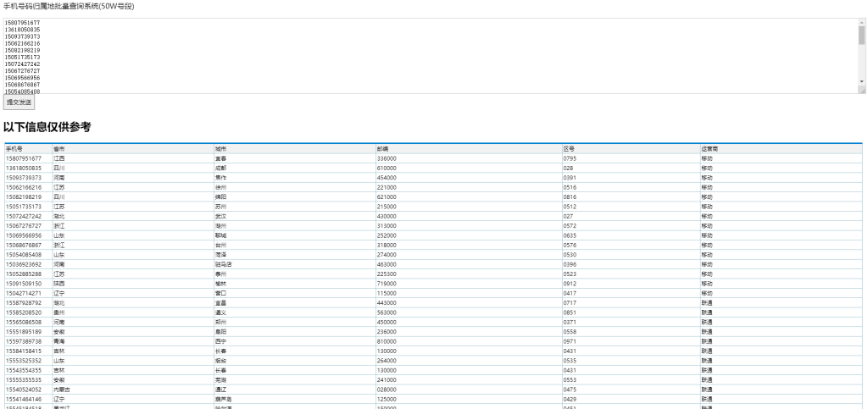Click the textarea scrollbar down arrow

[x=861, y=82]
